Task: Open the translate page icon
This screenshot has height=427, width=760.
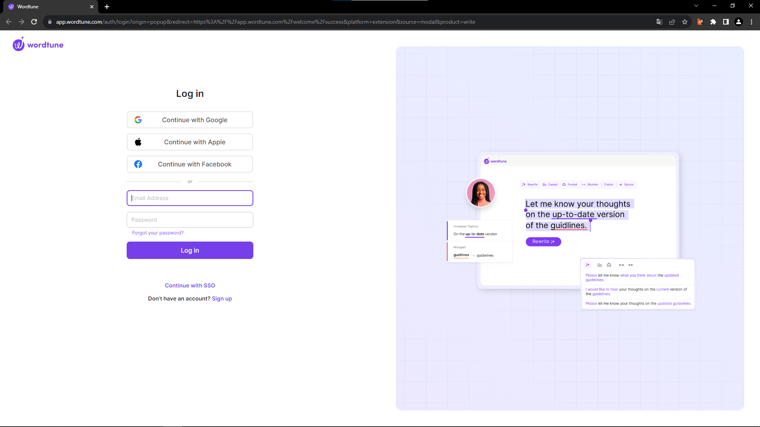Action: coord(659,22)
